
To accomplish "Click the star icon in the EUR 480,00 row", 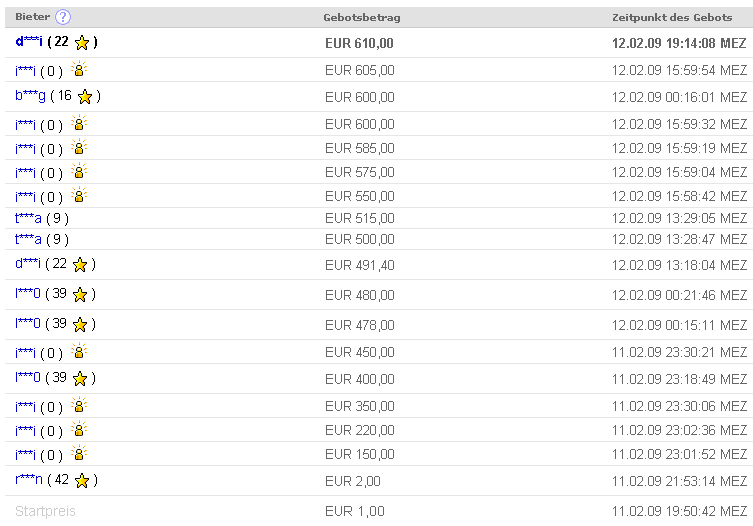I will 80,294.
